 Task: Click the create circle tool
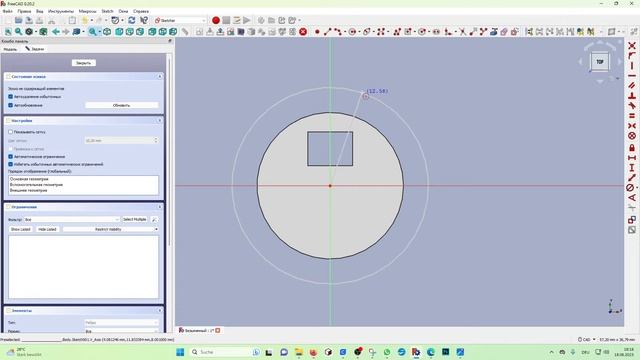click(x=352, y=31)
